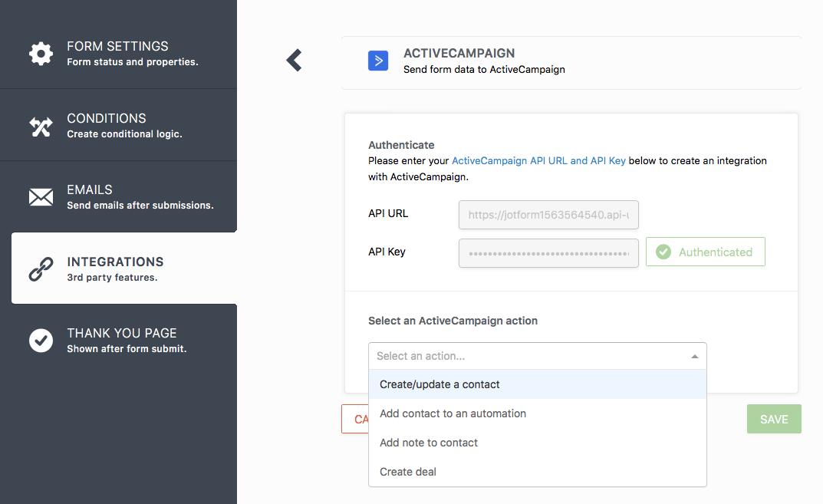Click the Thank You Page checkmark icon

[x=41, y=340]
